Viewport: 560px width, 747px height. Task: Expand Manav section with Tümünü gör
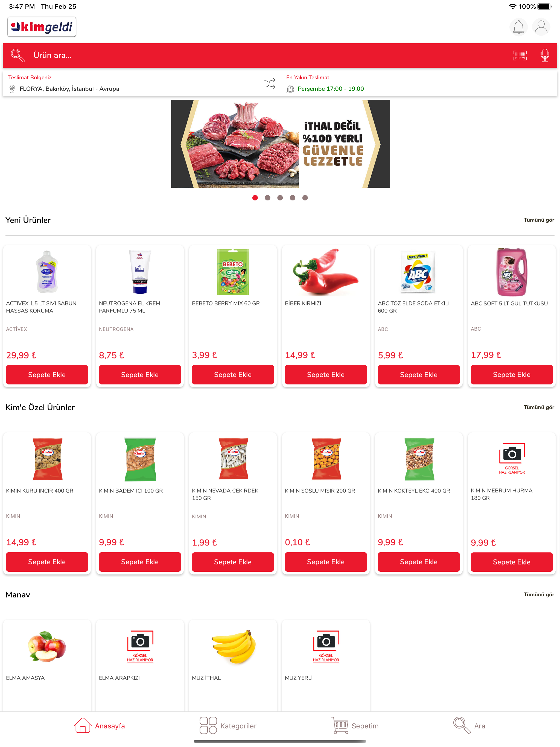click(x=539, y=595)
